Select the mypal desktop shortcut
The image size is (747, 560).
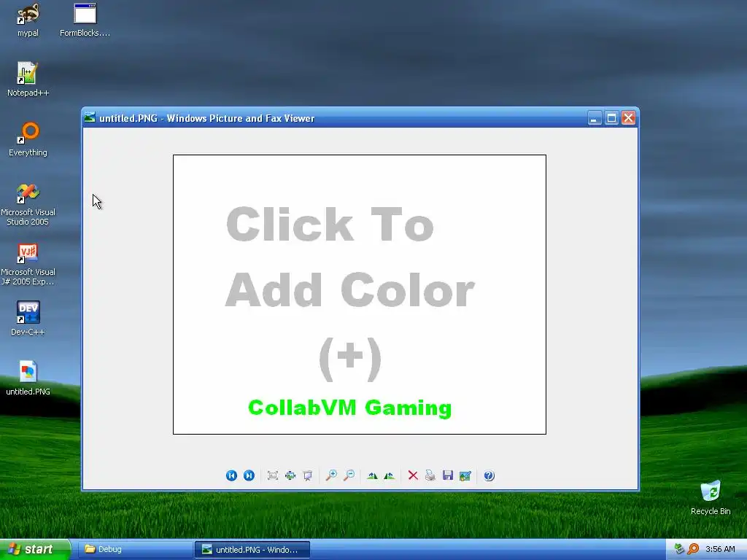tap(28, 20)
